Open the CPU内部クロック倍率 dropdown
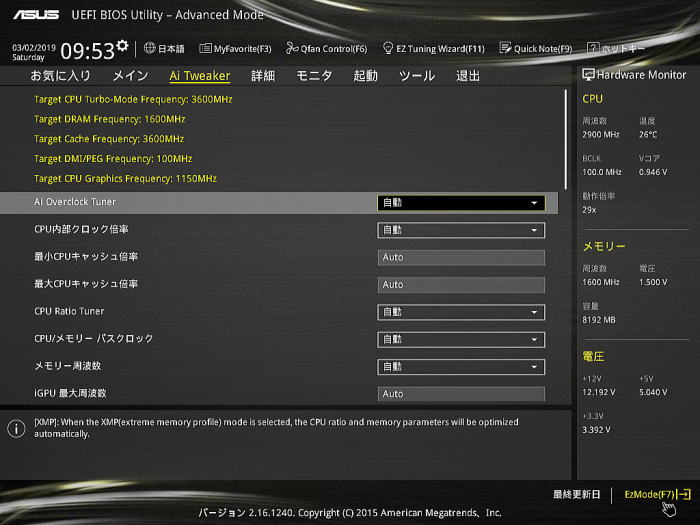The height and width of the screenshot is (525, 700). click(x=461, y=230)
